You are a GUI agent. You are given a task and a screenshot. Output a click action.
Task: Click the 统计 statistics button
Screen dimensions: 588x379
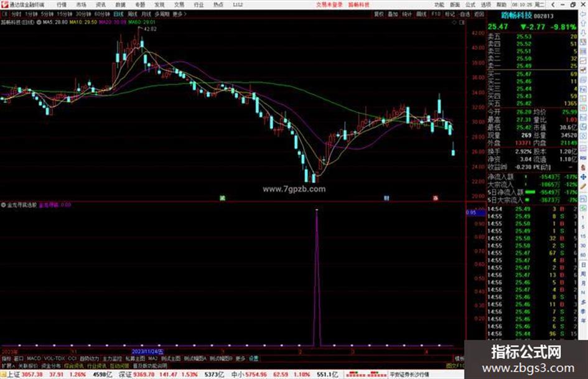(x=407, y=14)
